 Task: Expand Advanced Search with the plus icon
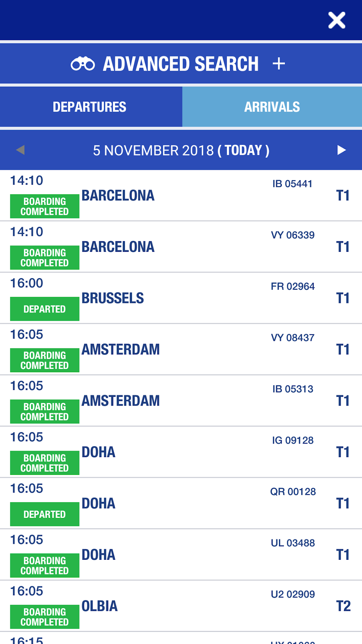[279, 64]
